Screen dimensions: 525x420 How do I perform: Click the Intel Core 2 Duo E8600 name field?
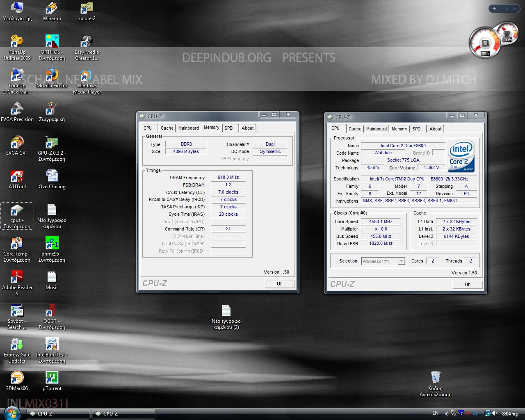coord(403,146)
